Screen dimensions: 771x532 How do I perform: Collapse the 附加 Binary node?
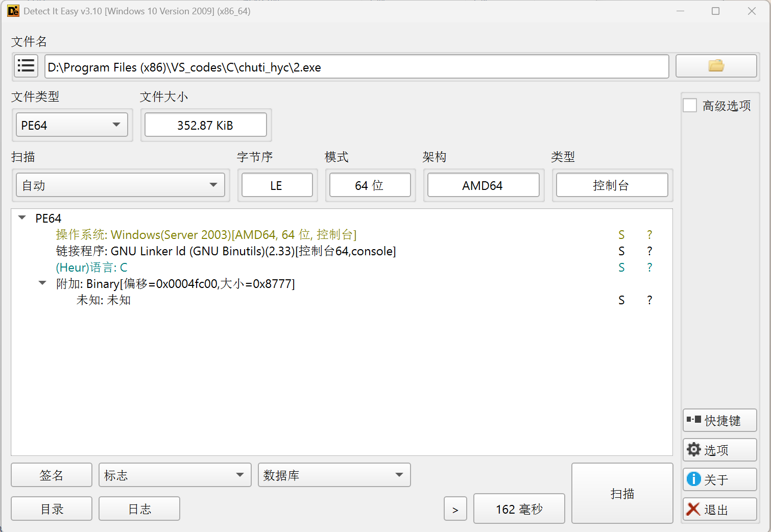[x=42, y=283]
